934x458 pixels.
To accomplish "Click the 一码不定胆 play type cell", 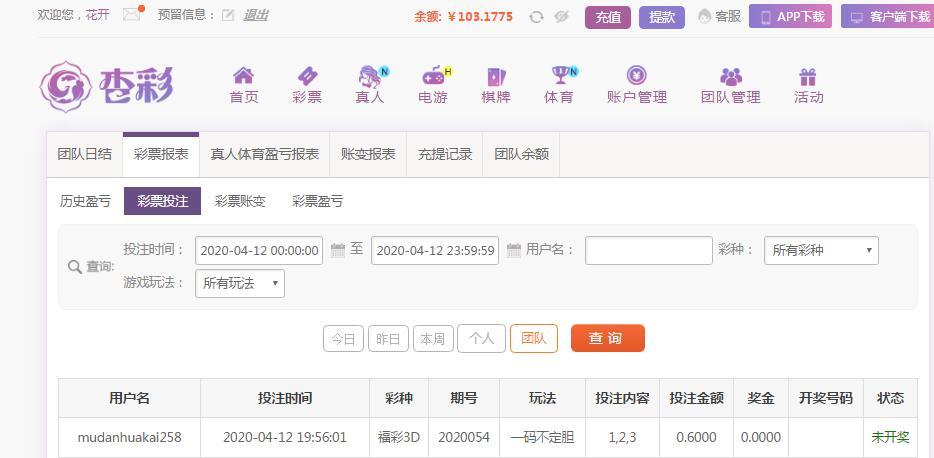I will (542, 438).
